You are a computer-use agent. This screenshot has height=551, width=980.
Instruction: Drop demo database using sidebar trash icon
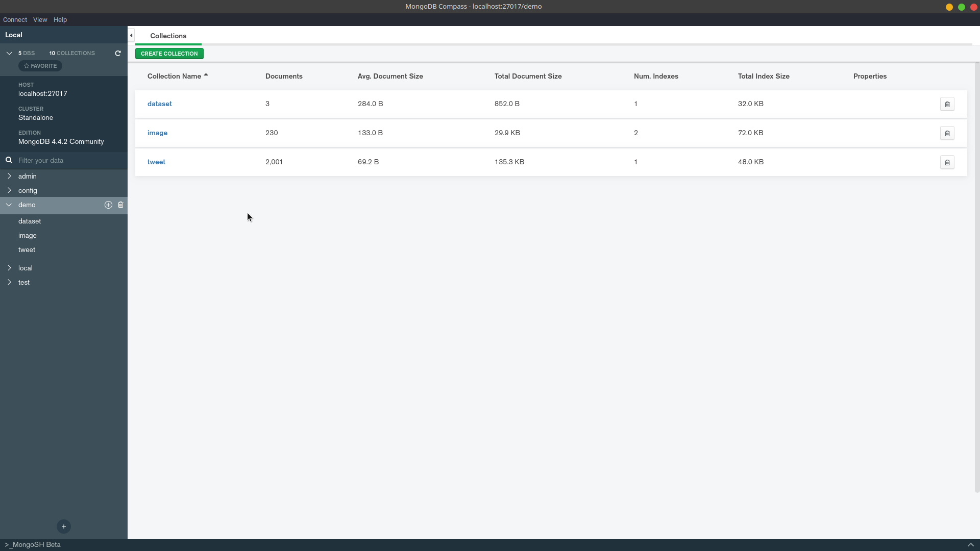121,205
